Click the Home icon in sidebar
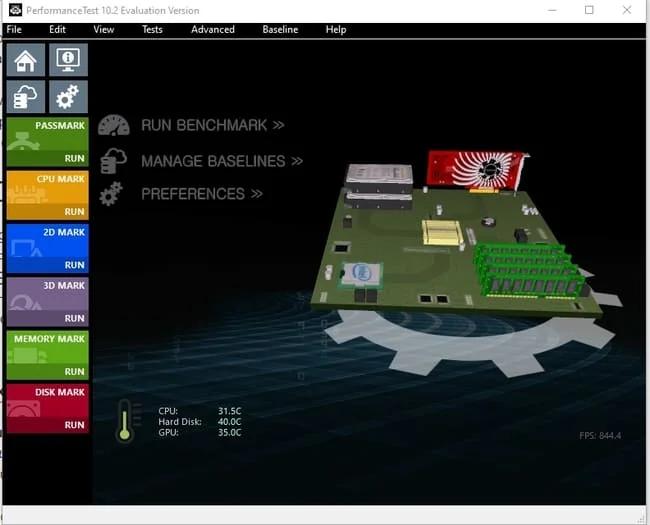Screen dimensions: 650x525 [x=26, y=60]
